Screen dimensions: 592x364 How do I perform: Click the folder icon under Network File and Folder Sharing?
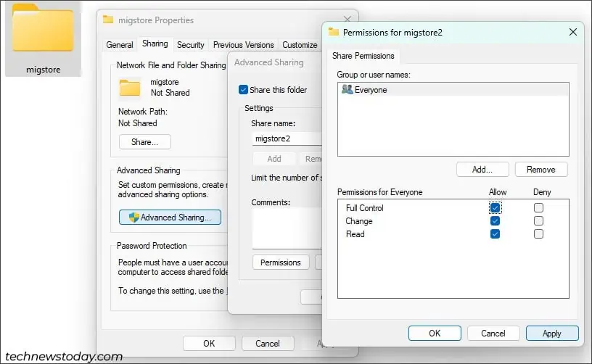click(130, 88)
